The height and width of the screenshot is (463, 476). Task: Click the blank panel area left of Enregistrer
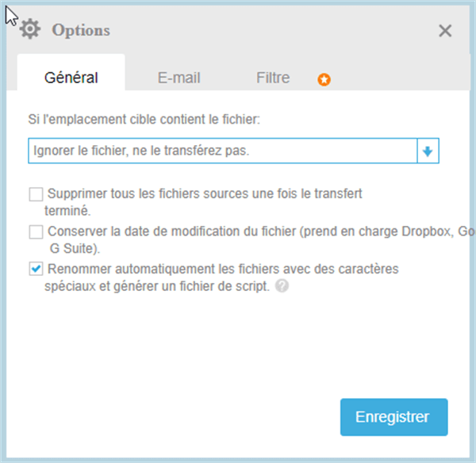click(182, 416)
